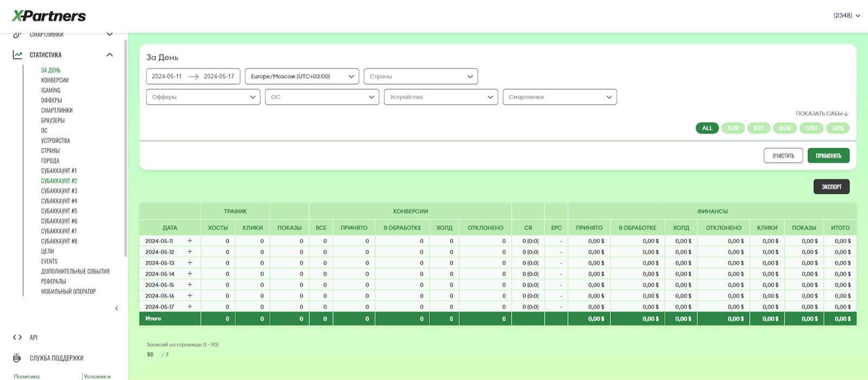Screen dimensions: 868x380
Task: Select the RUB currency filter
Action: (785, 128)
